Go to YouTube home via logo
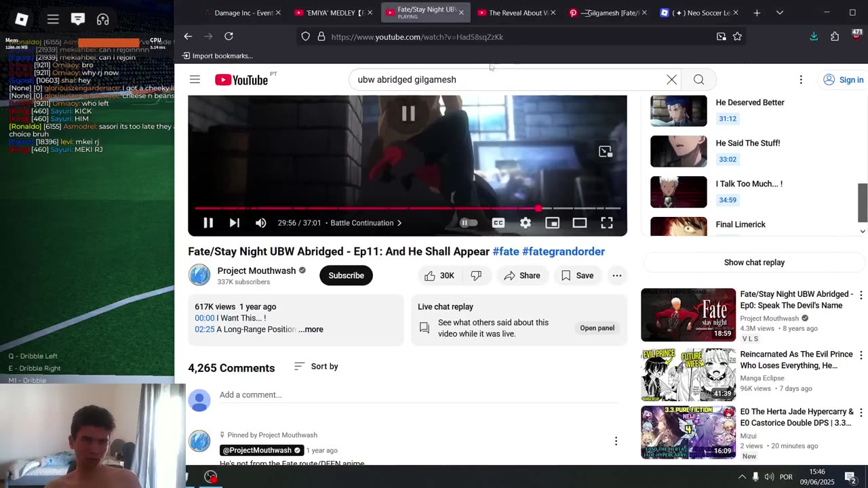Viewport: 868px width, 488px height. coord(241,80)
